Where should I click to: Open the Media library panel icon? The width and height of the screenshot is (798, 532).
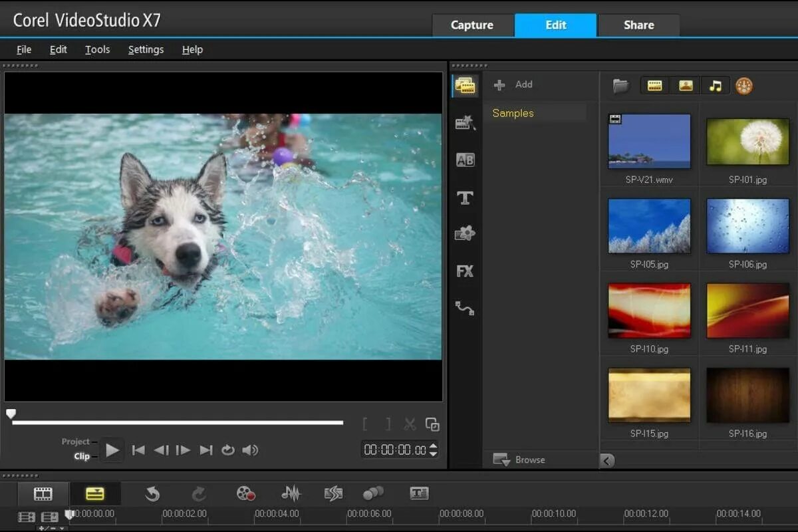[464, 85]
